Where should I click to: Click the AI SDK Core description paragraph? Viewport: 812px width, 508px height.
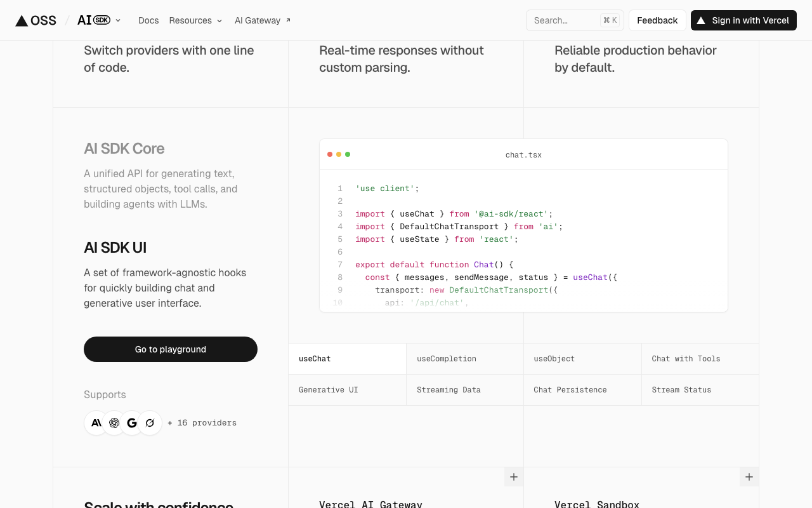pos(160,189)
